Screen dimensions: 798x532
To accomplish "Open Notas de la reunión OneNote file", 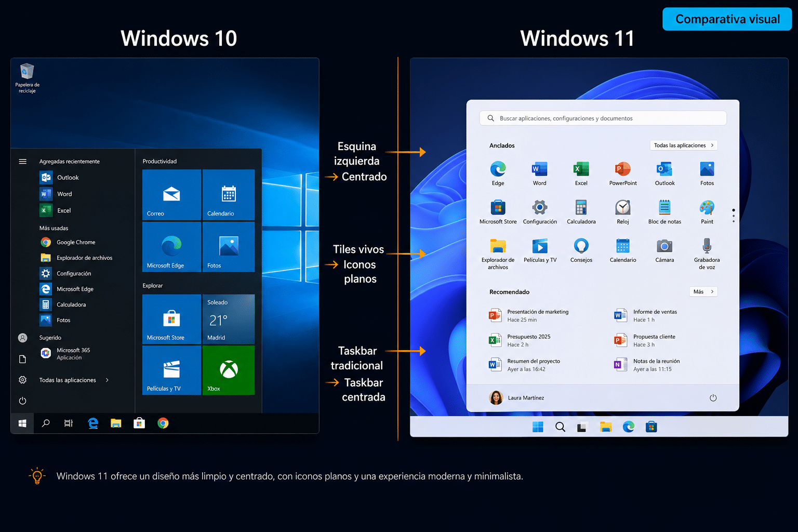I will tap(647, 365).
